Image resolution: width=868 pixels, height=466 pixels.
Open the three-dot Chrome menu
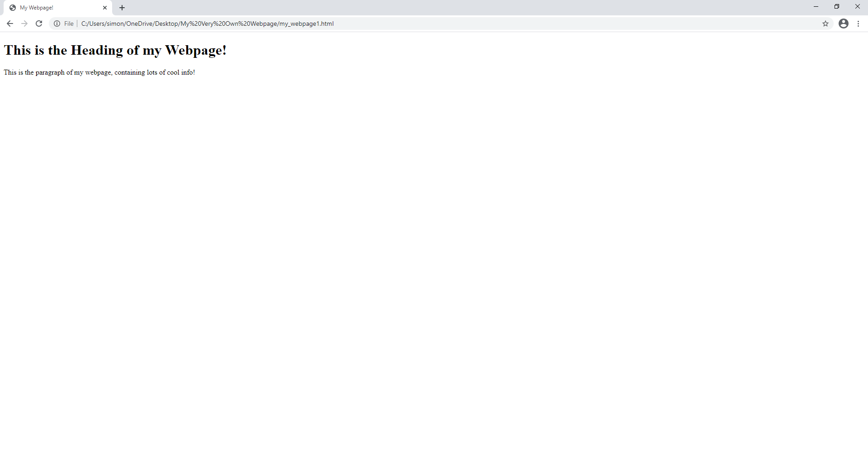(x=859, y=24)
